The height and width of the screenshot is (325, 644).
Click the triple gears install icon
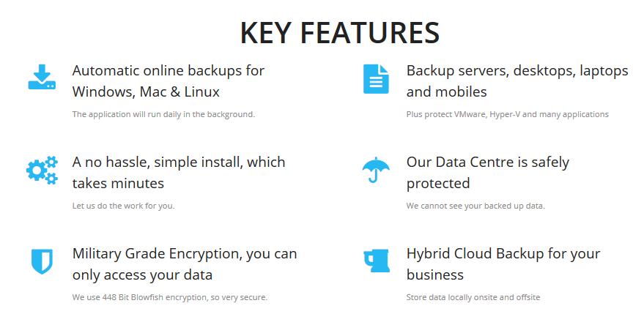42,170
